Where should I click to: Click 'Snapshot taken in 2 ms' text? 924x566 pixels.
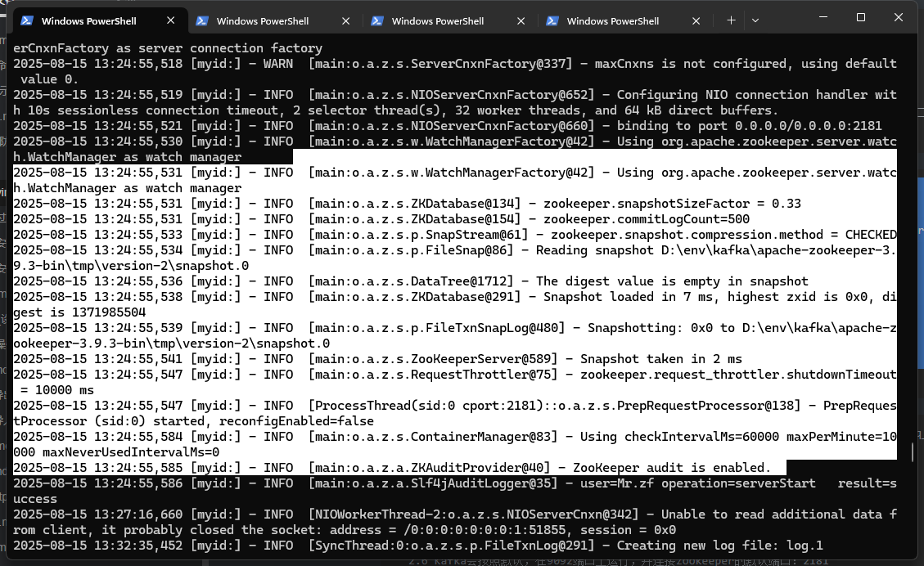(660, 359)
